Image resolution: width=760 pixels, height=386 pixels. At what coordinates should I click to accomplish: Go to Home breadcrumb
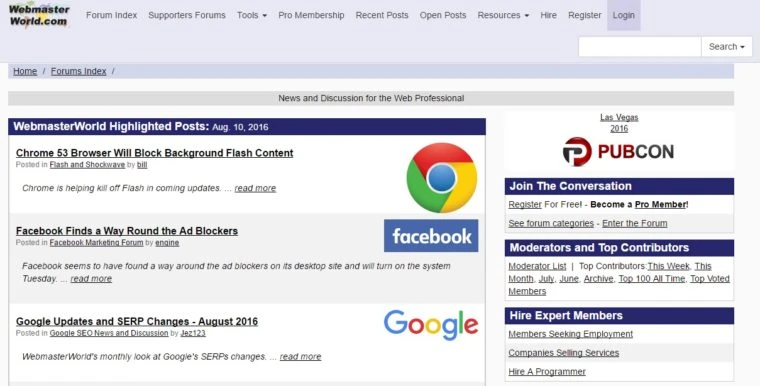pos(25,71)
